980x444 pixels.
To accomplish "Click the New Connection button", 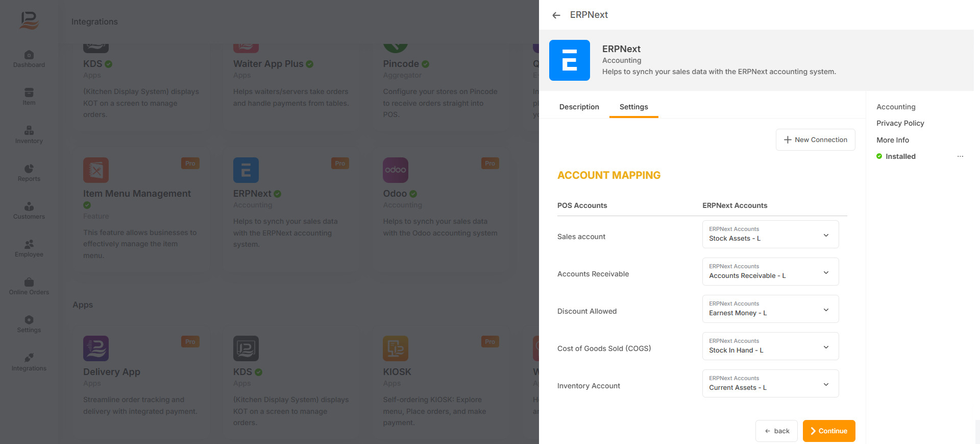I will click(x=815, y=140).
